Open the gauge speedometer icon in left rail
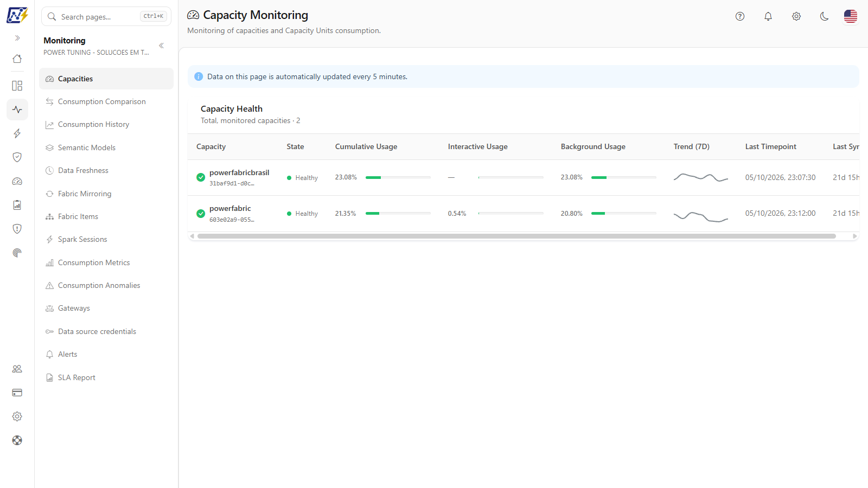This screenshot has height=488, width=868. pos(17,181)
